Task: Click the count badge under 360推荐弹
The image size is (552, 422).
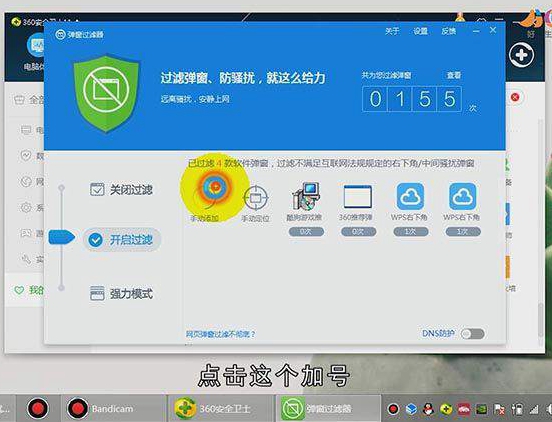Action: click(x=358, y=232)
